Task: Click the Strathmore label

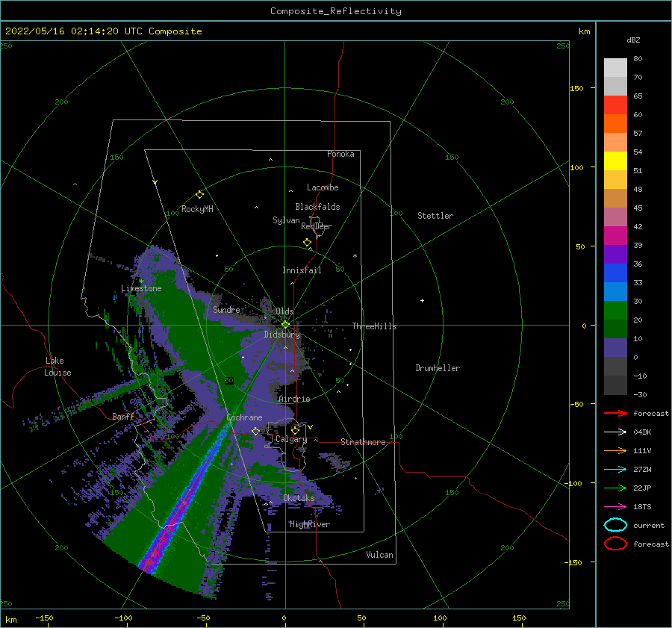Action: (363, 442)
